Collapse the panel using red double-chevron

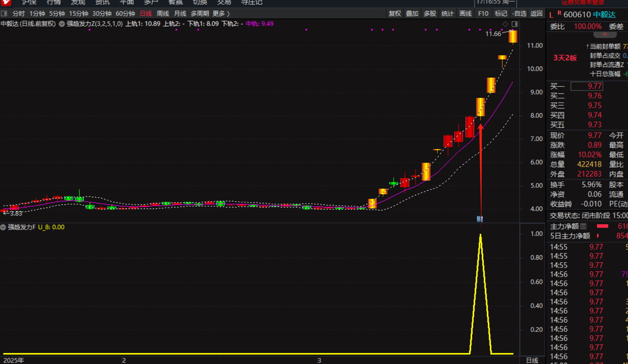tap(605, 35)
